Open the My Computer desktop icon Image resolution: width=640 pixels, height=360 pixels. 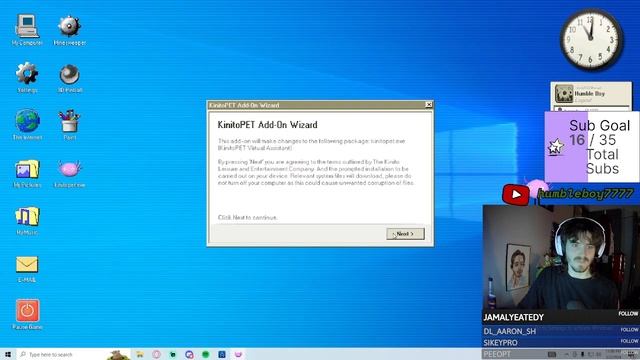click(x=27, y=29)
